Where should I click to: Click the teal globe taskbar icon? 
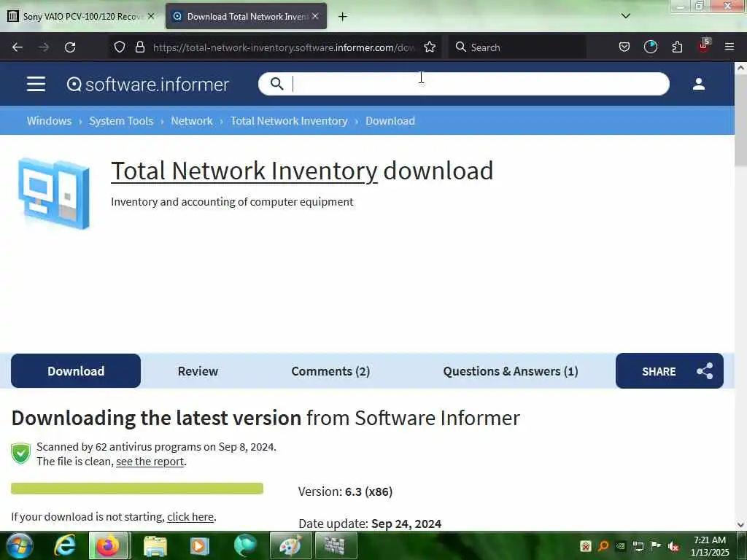245,545
